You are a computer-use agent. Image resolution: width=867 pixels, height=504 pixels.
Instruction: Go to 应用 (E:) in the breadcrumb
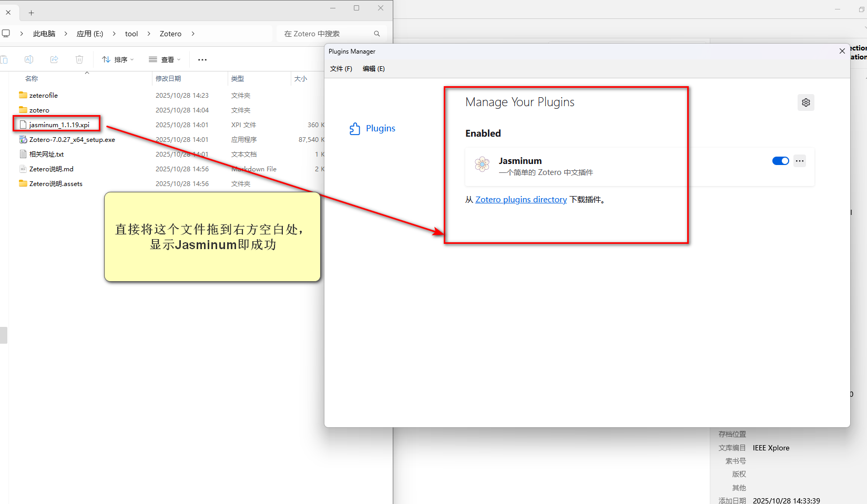pyautogui.click(x=90, y=34)
